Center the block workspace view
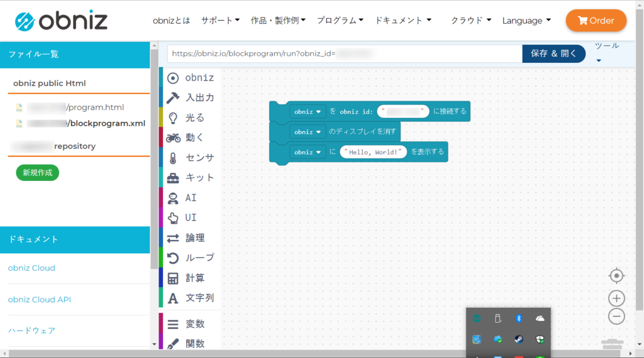 coord(616,276)
